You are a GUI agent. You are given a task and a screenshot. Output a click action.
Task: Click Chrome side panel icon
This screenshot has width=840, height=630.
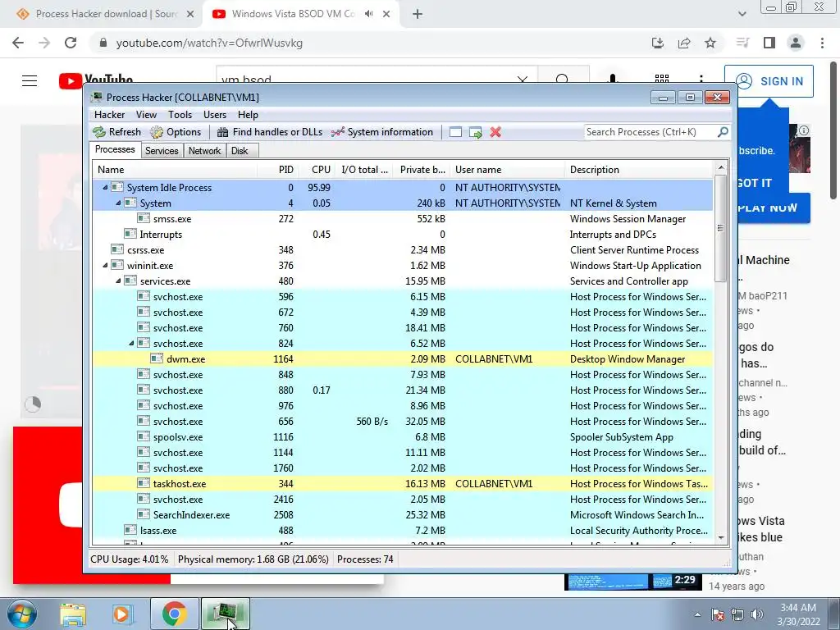tap(769, 43)
